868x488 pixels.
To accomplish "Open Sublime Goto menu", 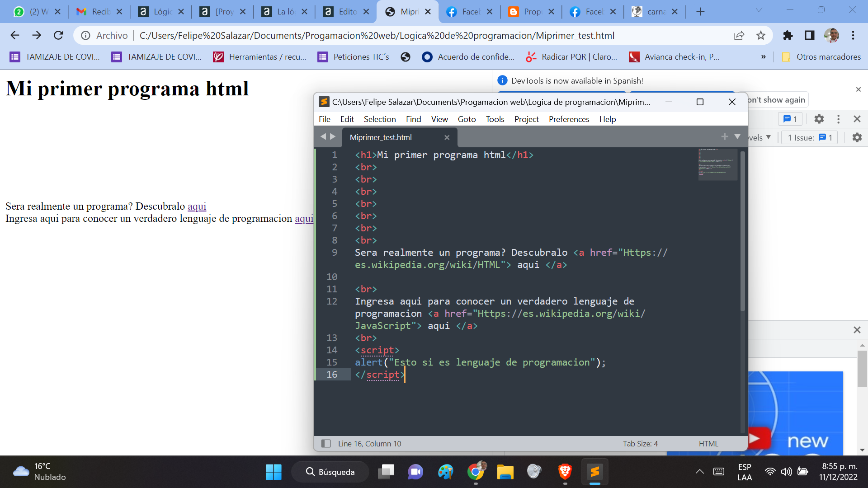I will 467,119.
